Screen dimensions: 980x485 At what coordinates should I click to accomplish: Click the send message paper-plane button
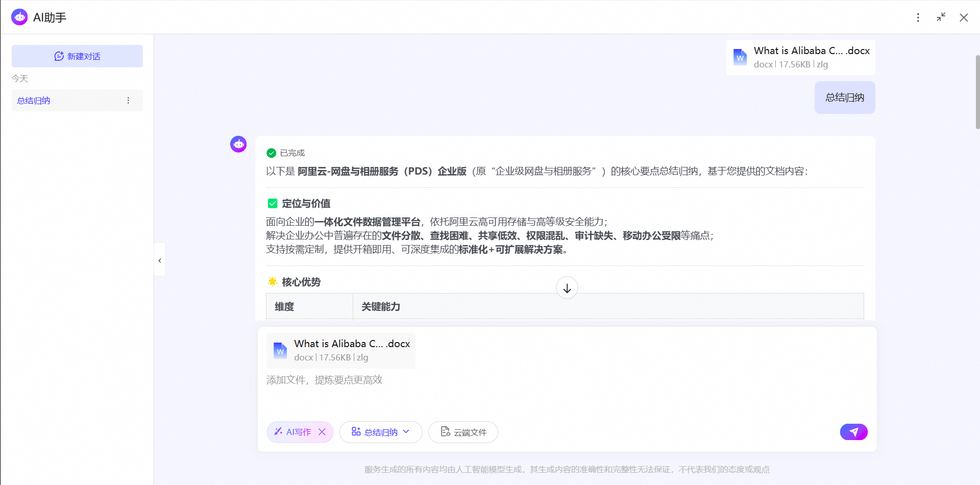click(853, 432)
